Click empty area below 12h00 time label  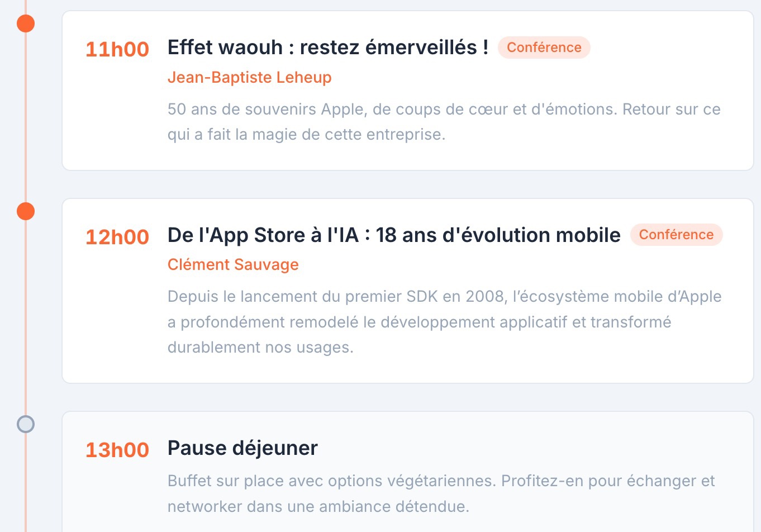click(117, 313)
